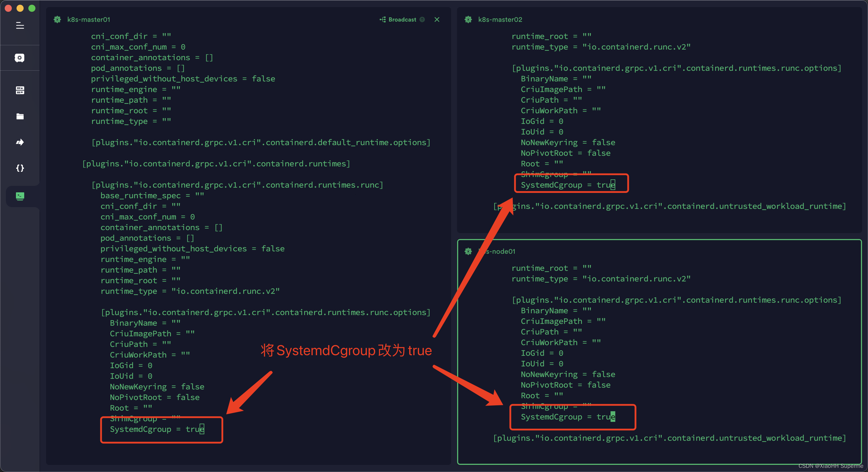Click runtime_type runc.v2 line in master01

pos(190,291)
